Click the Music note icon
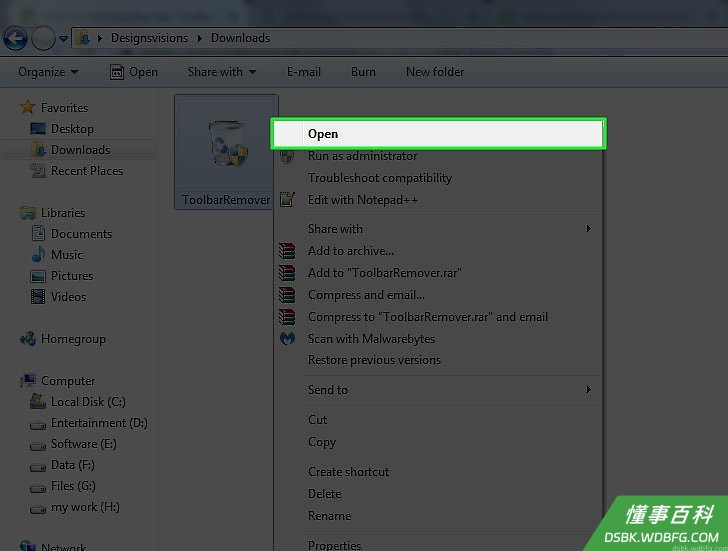Viewport: 728px width, 551px height. coord(38,254)
